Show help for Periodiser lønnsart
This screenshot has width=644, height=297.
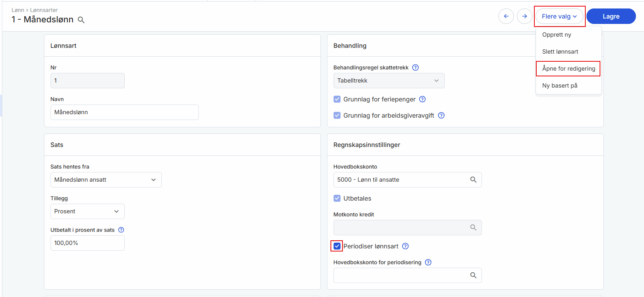click(x=405, y=246)
